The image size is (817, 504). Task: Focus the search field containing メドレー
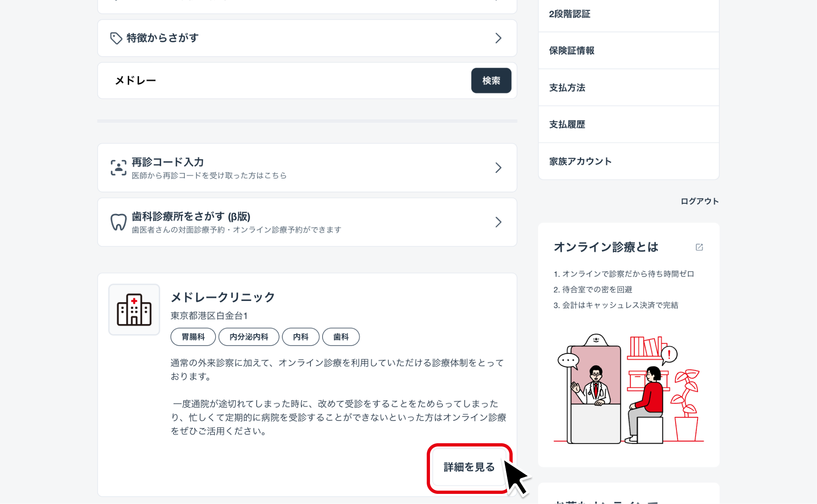point(284,81)
